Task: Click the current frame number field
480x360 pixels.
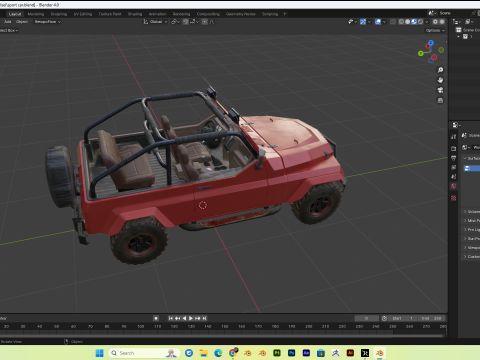Action: pos(367,318)
